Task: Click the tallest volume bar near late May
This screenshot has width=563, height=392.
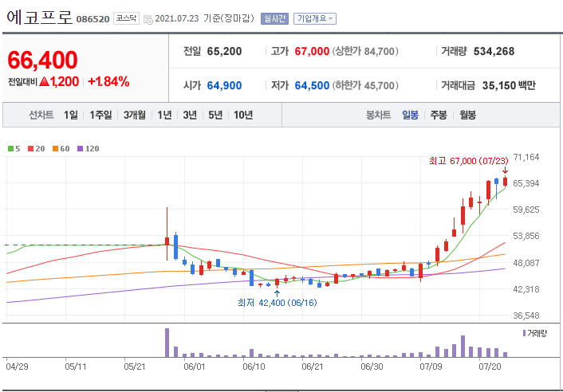Action: pos(167,343)
